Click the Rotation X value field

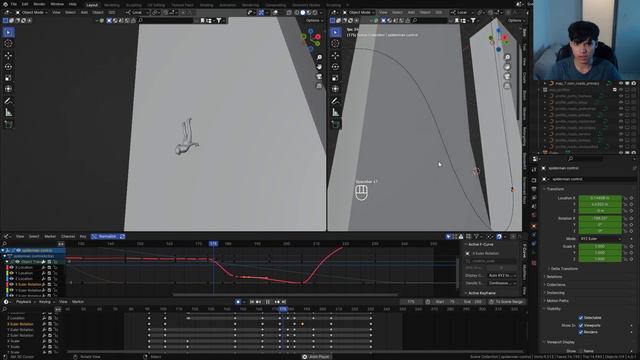pyautogui.click(x=600, y=219)
